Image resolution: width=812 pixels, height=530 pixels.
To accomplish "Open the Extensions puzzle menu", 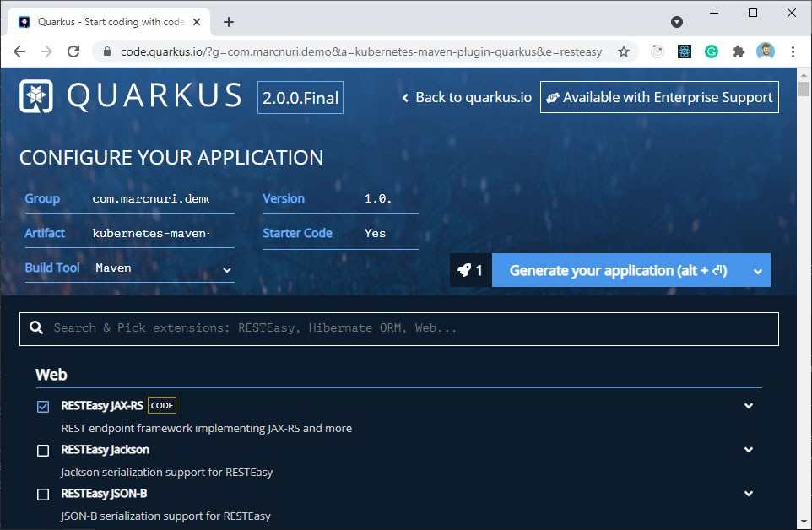I will pos(738,51).
